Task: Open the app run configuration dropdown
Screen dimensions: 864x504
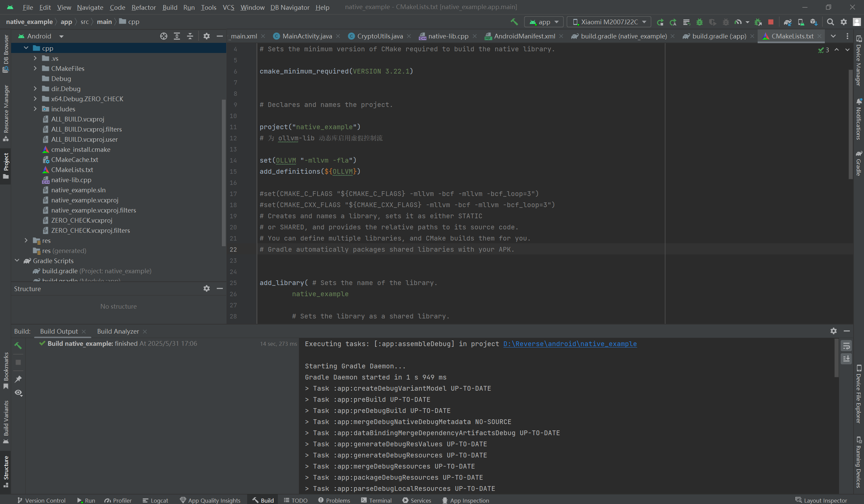Action: coord(544,22)
